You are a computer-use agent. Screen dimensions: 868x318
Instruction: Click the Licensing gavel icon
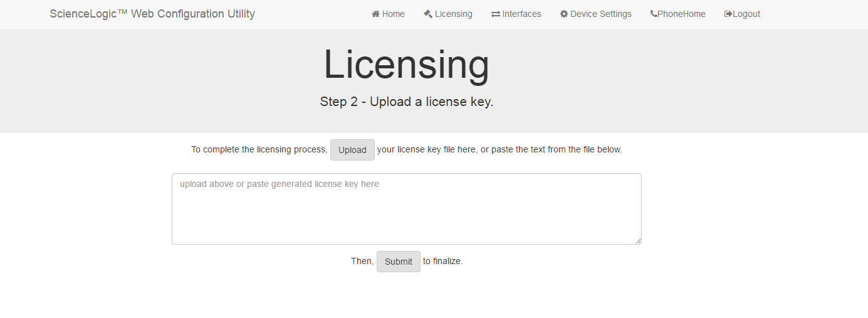click(x=428, y=14)
